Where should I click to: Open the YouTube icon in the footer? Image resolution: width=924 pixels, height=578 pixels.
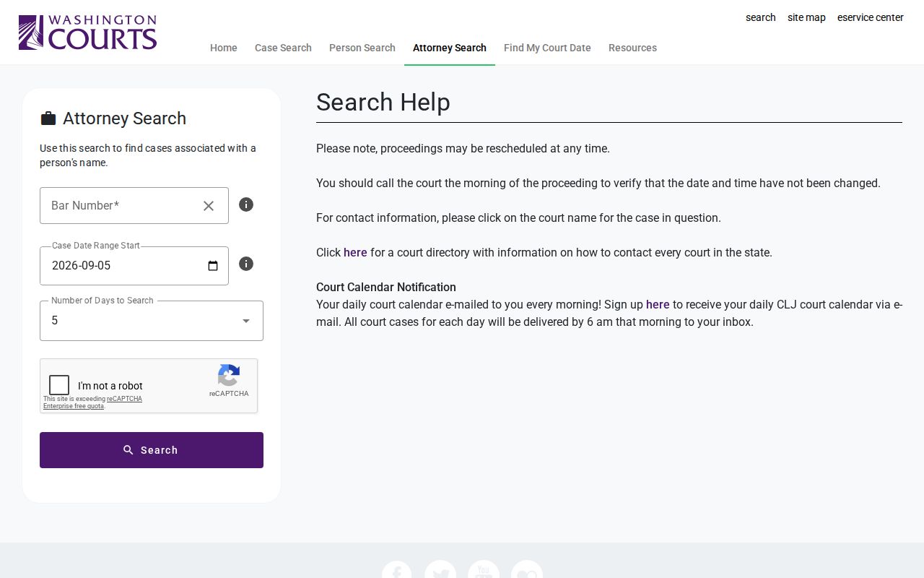point(484,569)
